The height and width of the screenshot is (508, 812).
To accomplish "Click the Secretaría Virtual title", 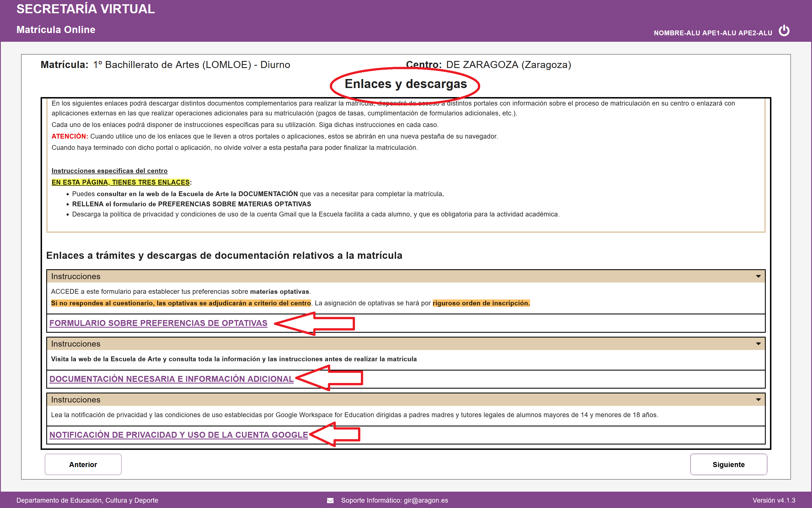I will tap(85, 9).
